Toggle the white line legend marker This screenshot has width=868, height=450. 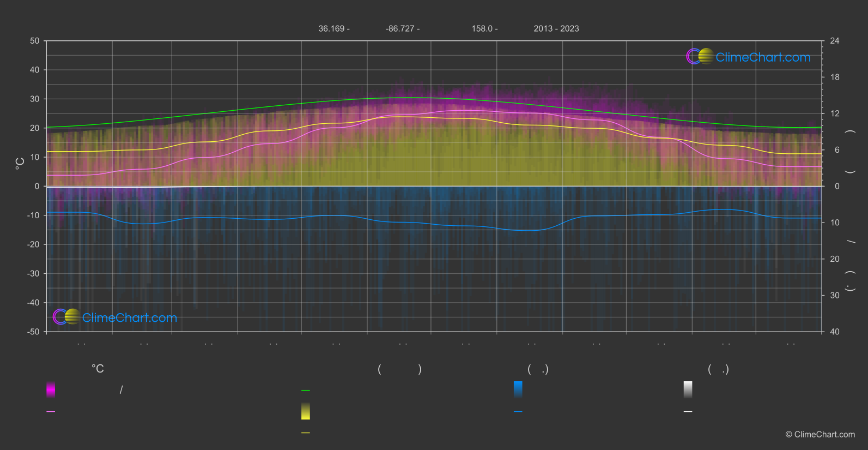coord(688,412)
